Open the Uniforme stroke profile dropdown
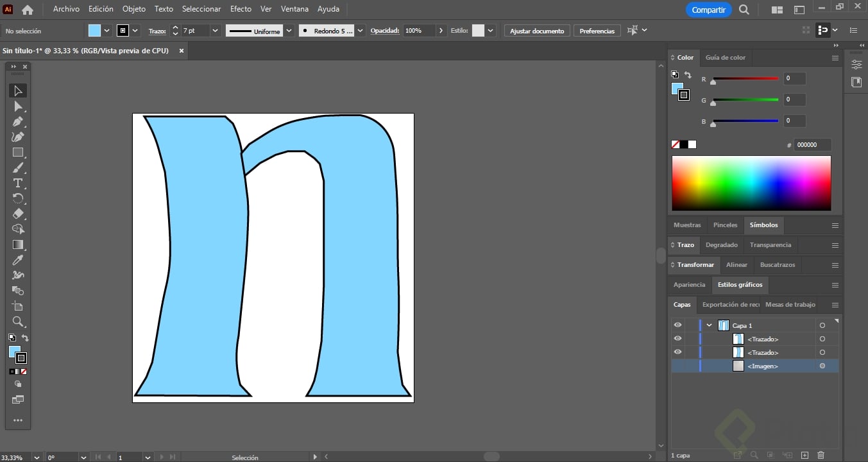Viewport: 868px width, 462px height. pos(289,31)
